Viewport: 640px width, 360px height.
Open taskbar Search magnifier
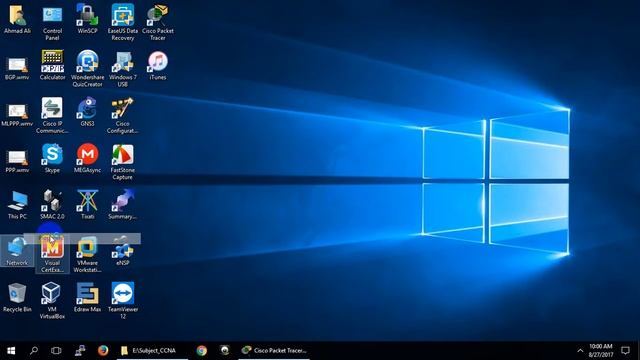pyautogui.click(x=34, y=351)
